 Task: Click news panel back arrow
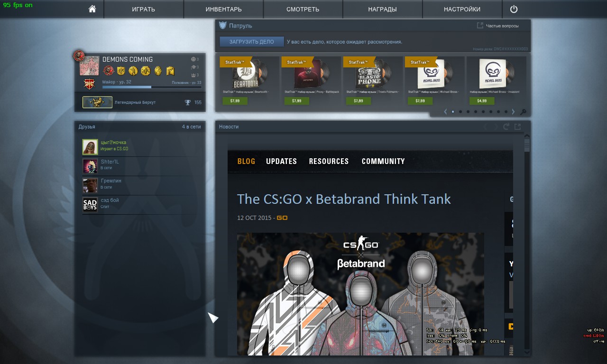click(486, 127)
